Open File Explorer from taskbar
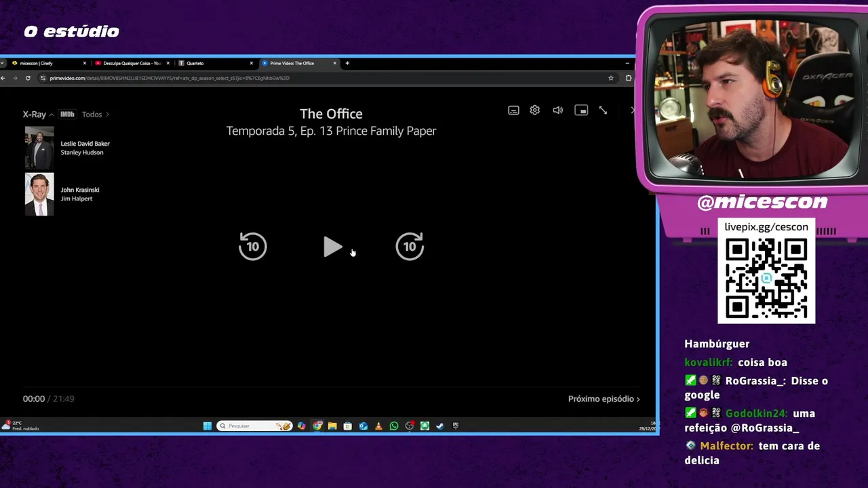The width and height of the screenshot is (868, 488). point(332,426)
